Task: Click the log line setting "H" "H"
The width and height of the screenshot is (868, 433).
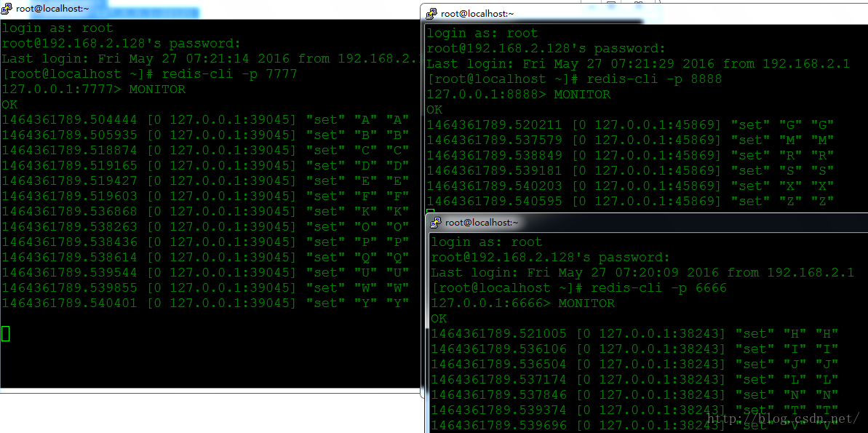Action: click(635, 333)
